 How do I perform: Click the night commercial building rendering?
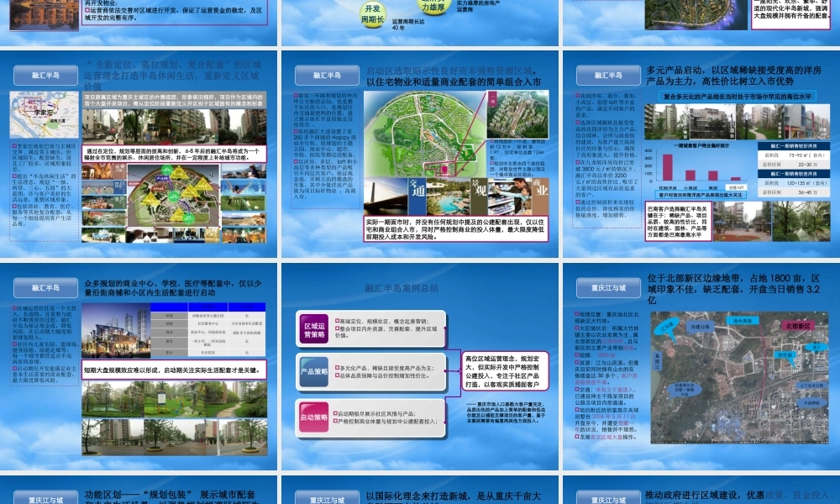[x=116, y=330]
